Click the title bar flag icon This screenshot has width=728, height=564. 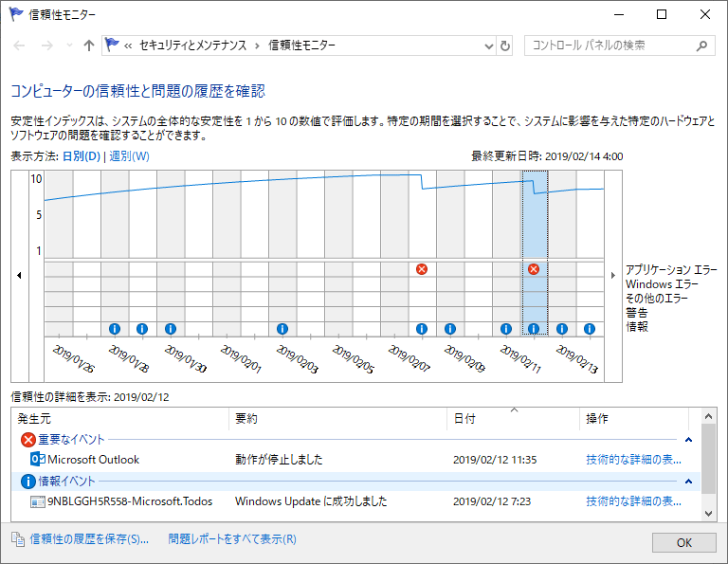(x=15, y=14)
